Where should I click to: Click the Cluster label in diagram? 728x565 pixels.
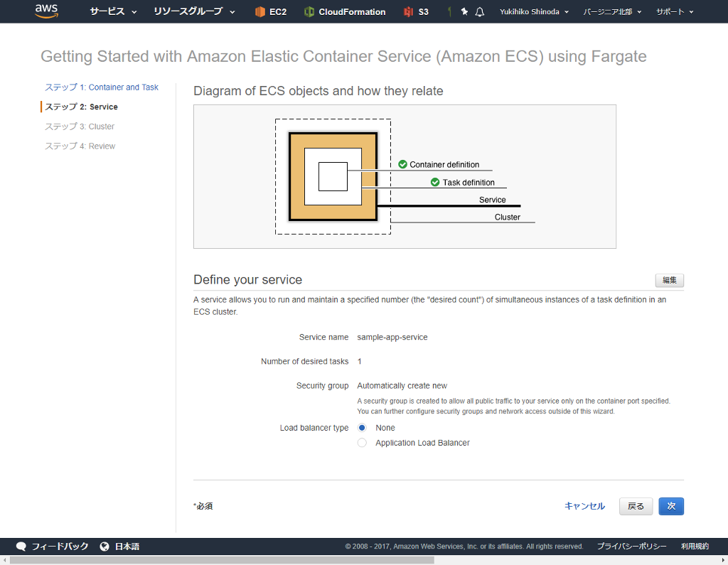[x=507, y=217]
